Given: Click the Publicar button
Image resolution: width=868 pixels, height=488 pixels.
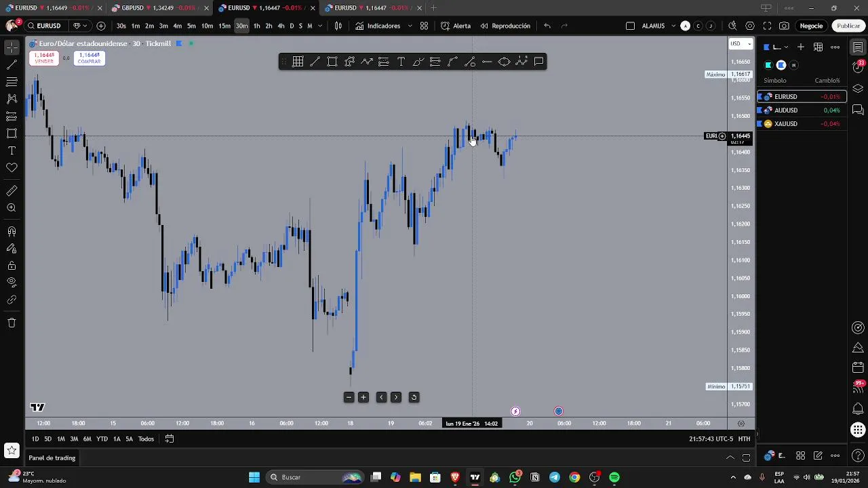Looking at the screenshot, I should pos(848,26).
